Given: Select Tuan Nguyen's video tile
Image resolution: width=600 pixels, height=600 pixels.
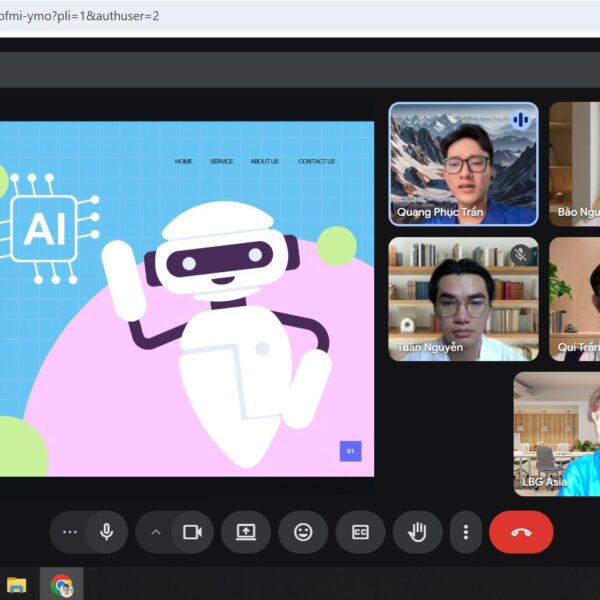Looking at the screenshot, I should [x=463, y=298].
